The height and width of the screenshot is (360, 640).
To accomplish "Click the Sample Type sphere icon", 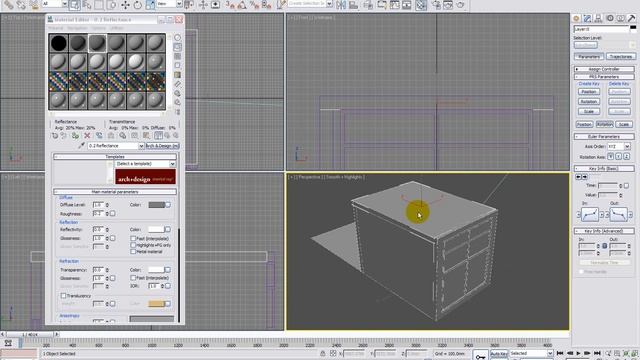I will click(x=178, y=38).
